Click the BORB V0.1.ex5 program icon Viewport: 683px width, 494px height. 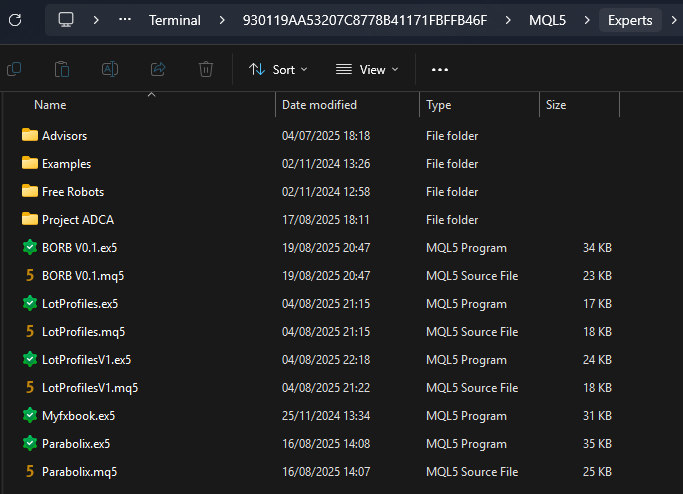(30, 247)
